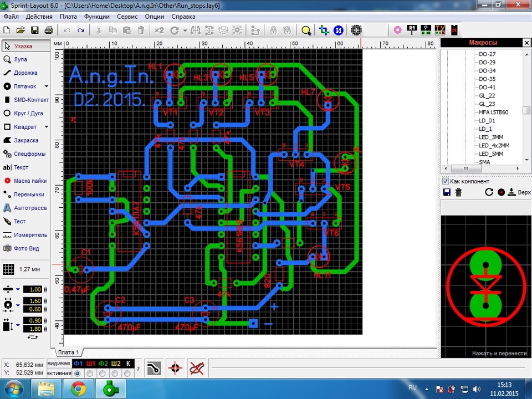Click the R1 component panel icon
Screen dimensions: 532x399
coord(412,30)
